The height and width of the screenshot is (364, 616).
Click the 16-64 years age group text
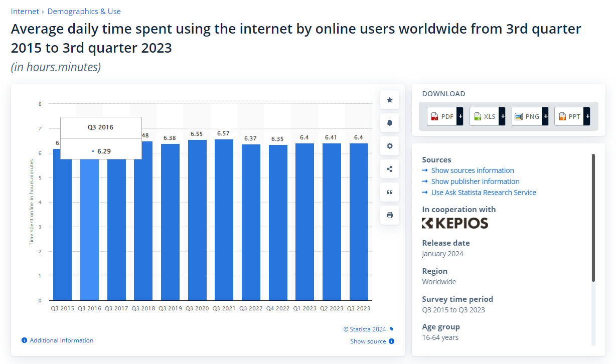coord(440,337)
